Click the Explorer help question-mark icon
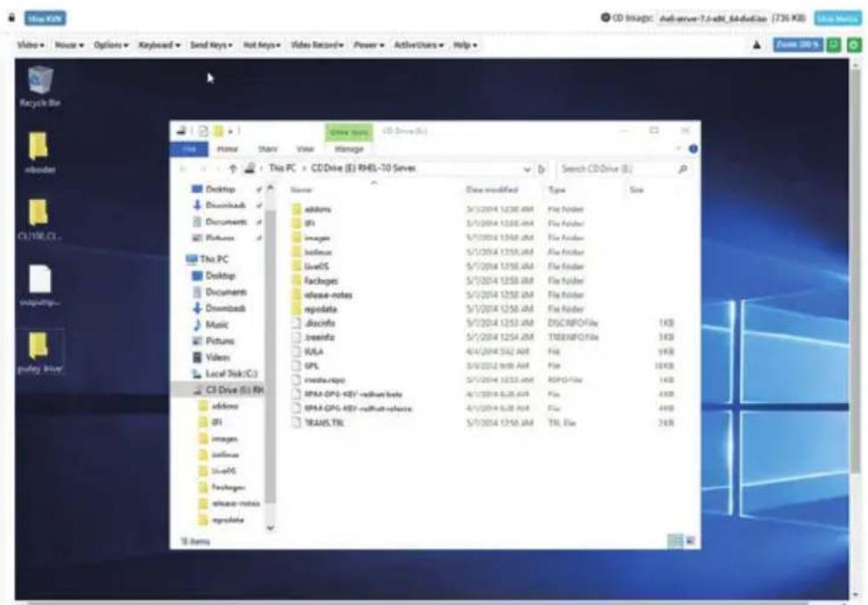Screen dimensions: 868x605 pyautogui.click(x=692, y=149)
